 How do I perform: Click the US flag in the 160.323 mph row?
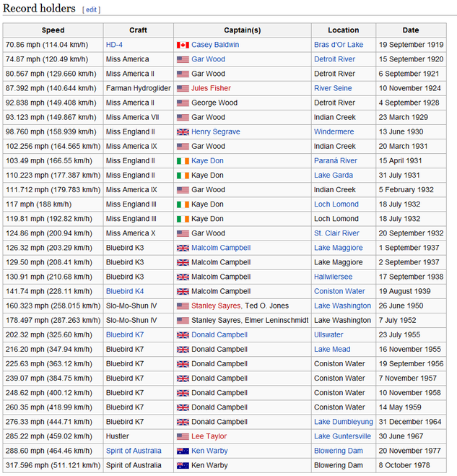click(183, 306)
